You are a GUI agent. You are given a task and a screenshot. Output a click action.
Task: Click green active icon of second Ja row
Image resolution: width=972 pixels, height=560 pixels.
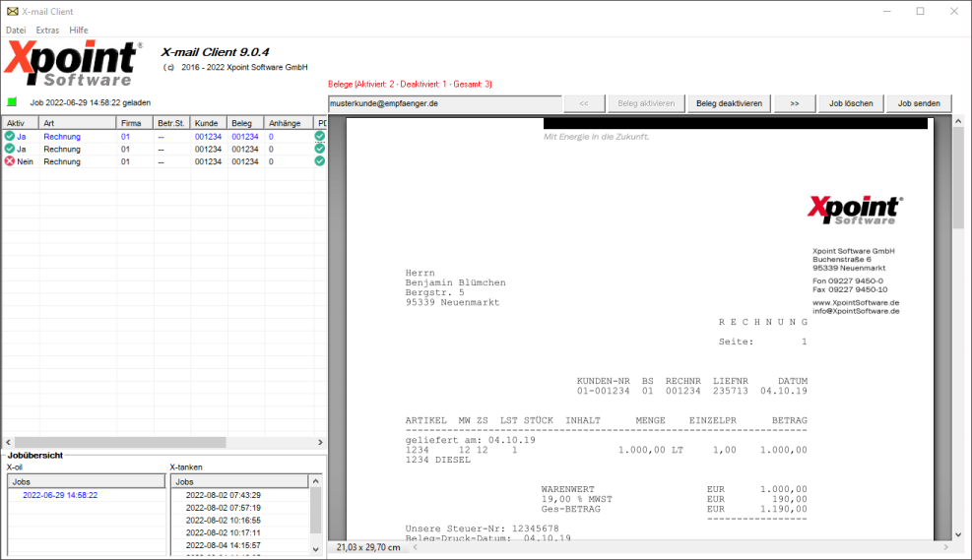9,149
